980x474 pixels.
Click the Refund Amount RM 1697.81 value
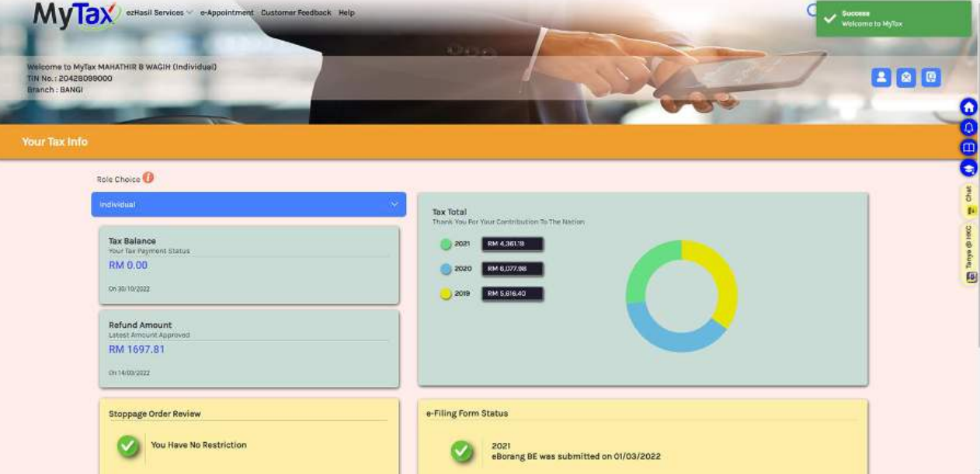pos(137,350)
